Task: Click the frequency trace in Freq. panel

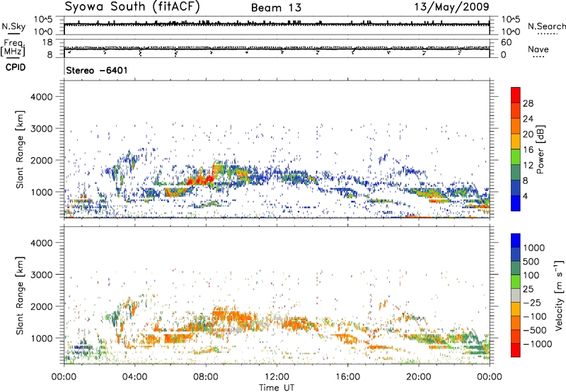Action: (277, 48)
